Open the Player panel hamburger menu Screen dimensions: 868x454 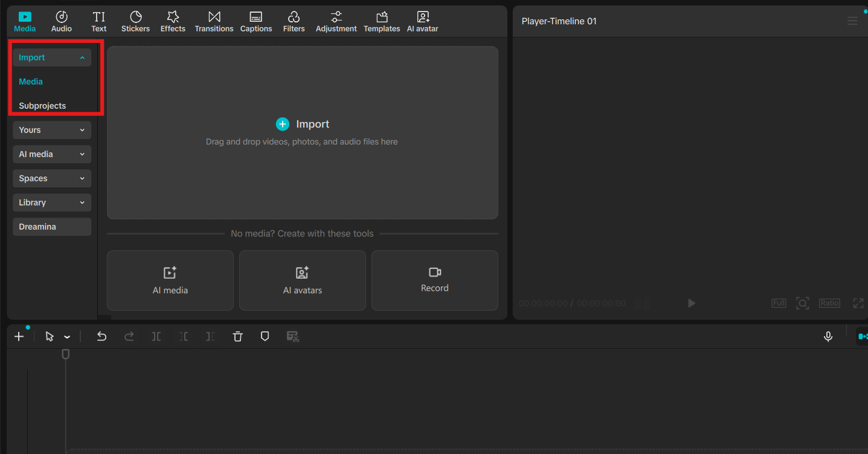click(852, 21)
